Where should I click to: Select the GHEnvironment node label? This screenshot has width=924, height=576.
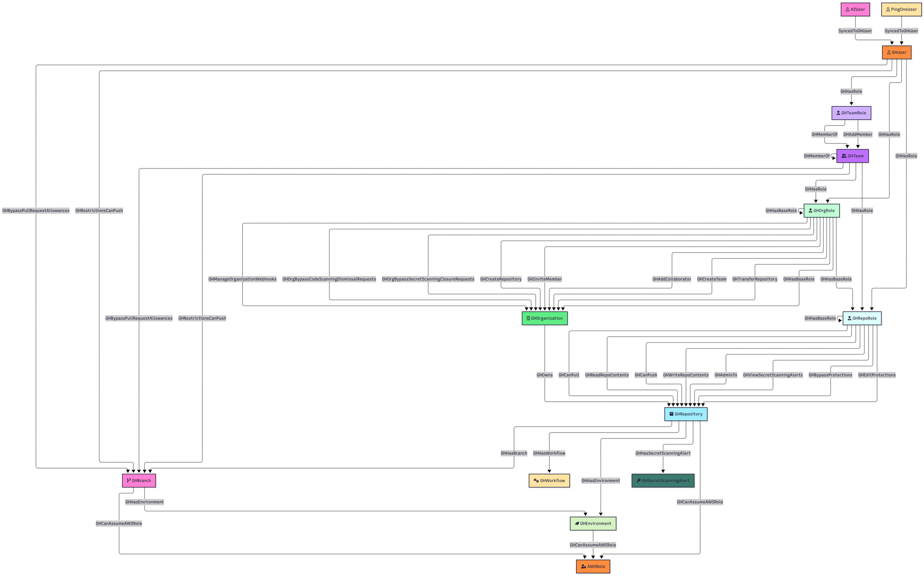(x=596, y=524)
